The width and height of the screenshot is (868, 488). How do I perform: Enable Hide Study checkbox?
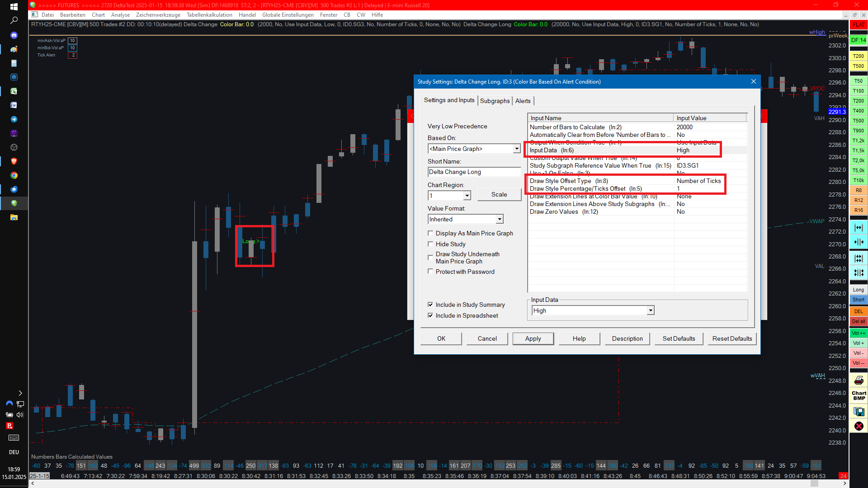click(x=430, y=244)
